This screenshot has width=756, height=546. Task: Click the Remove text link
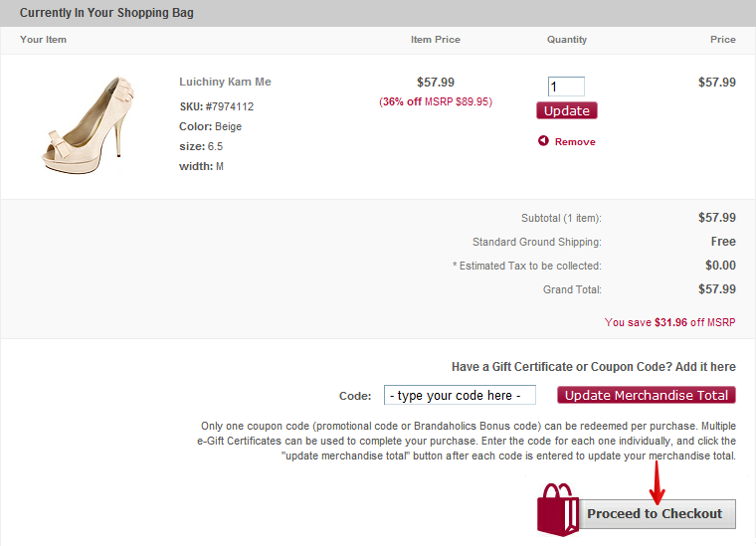575,142
